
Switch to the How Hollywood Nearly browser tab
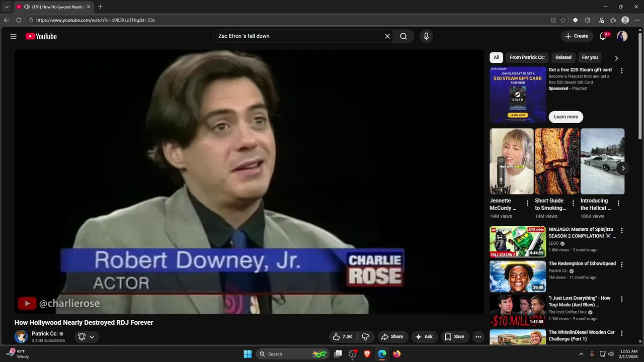click(54, 7)
